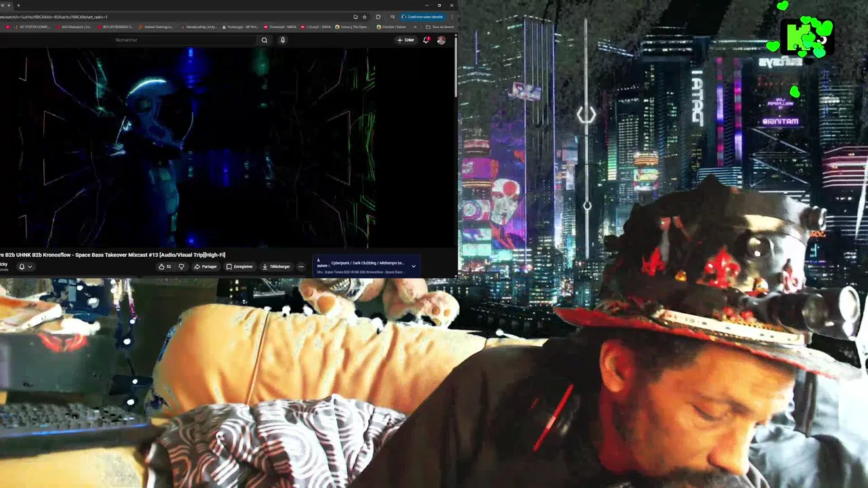Click the Télécharger download button

click(276, 266)
